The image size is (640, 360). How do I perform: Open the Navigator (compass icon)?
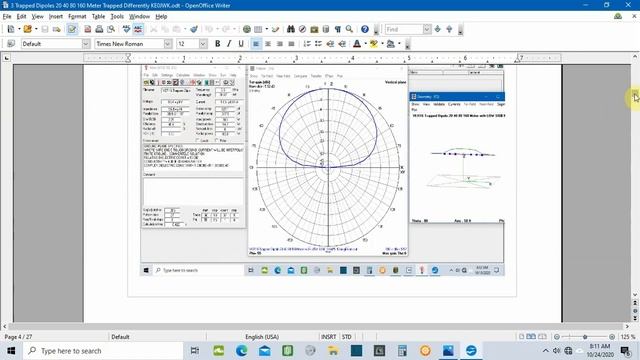tap(302, 29)
